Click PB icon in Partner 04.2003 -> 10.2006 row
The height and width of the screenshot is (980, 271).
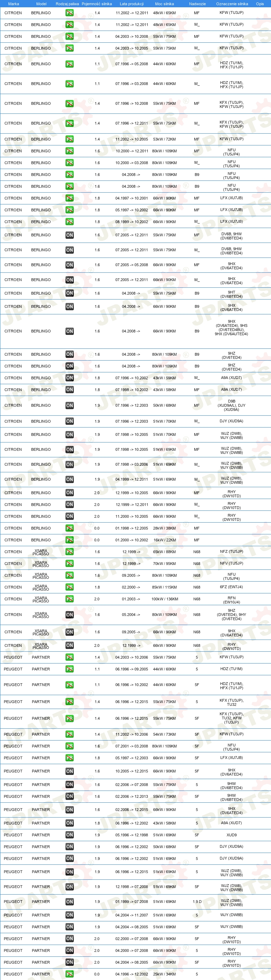pos(70,657)
